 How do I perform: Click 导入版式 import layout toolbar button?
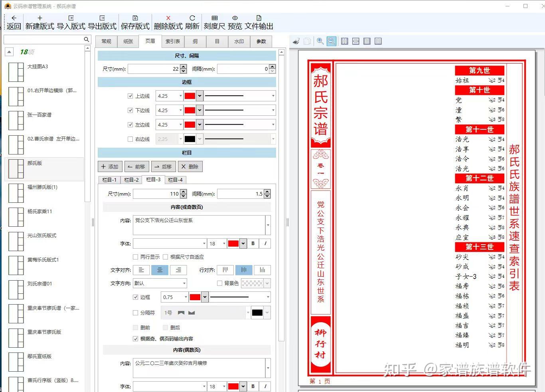[x=71, y=22]
